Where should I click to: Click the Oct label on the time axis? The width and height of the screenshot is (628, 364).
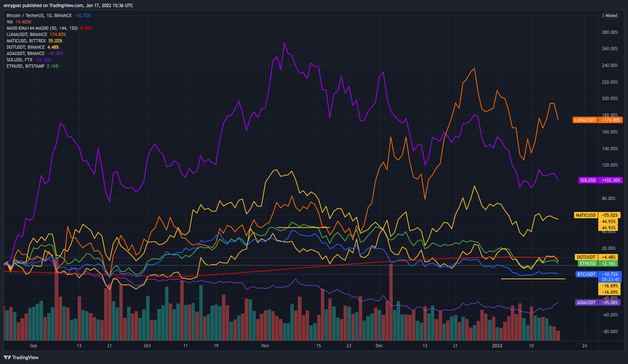(148, 346)
